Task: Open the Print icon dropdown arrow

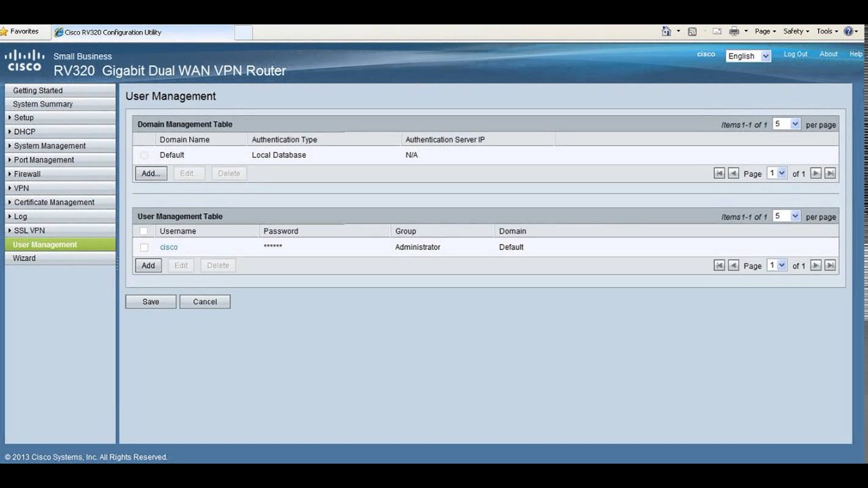Action: (x=746, y=31)
